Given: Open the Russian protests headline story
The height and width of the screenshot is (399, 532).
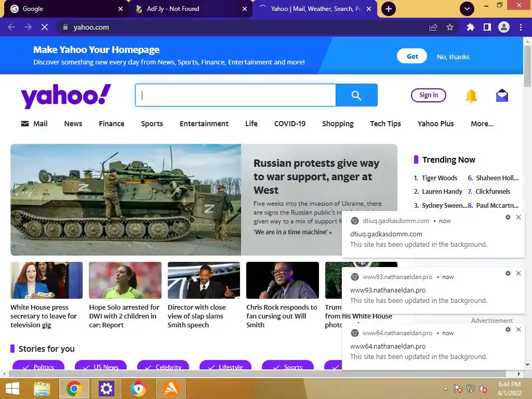Looking at the screenshot, I should pos(316,177).
